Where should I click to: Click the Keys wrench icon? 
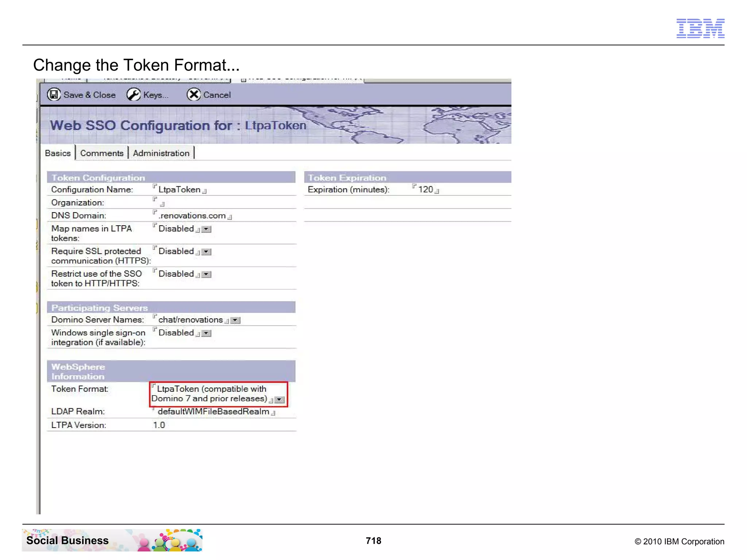click(x=133, y=94)
